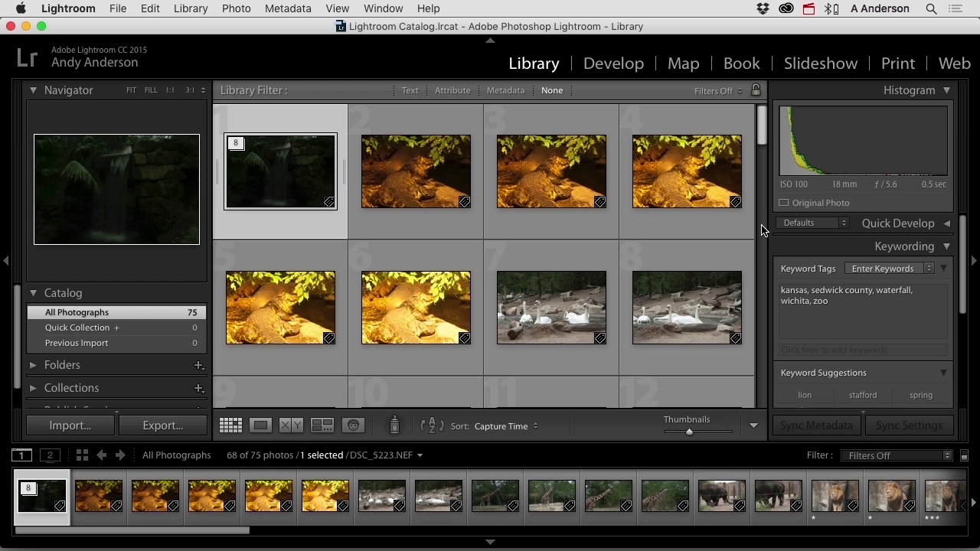Switch to the Develop module
This screenshot has width=980, height=551.
pos(613,64)
